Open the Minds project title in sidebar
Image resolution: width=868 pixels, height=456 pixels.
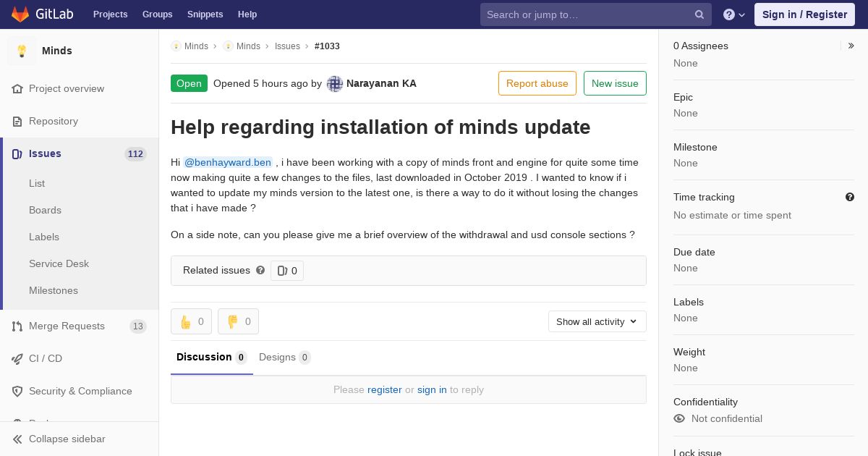57,51
